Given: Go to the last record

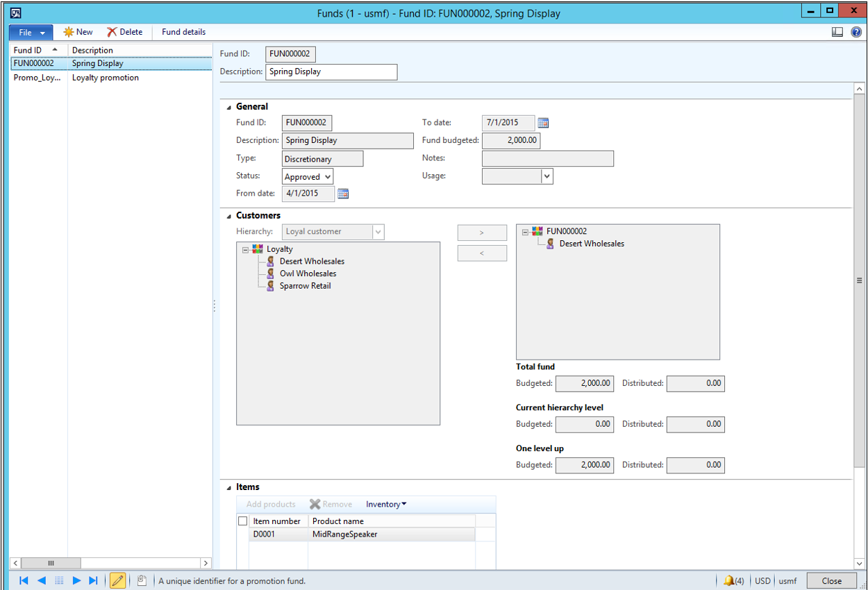Looking at the screenshot, I should (93, 580).
